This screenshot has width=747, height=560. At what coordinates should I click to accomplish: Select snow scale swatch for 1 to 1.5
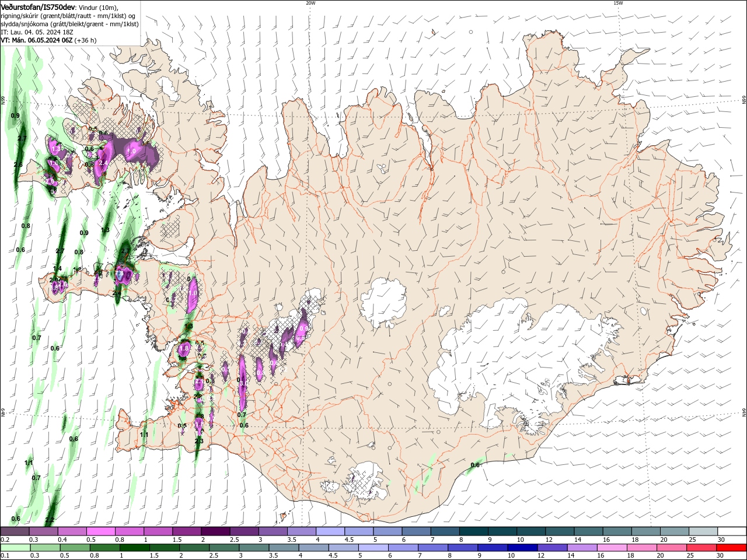[x=158, y=531]
